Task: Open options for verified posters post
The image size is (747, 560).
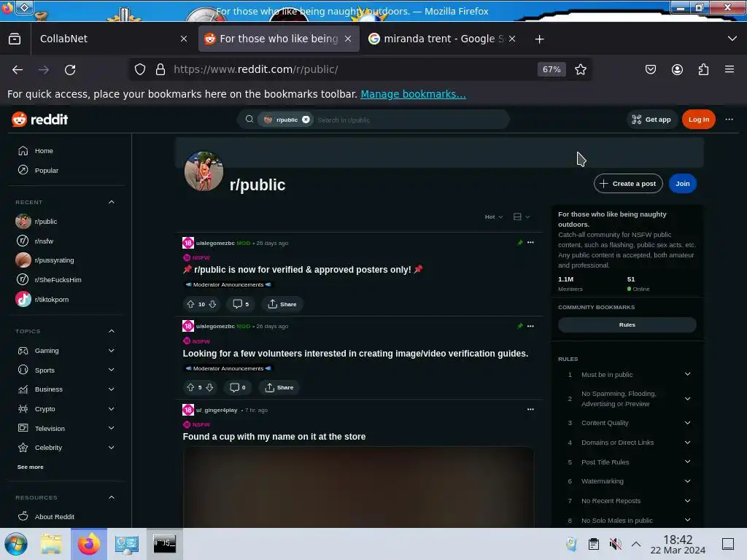Action: tap(530, 243)
